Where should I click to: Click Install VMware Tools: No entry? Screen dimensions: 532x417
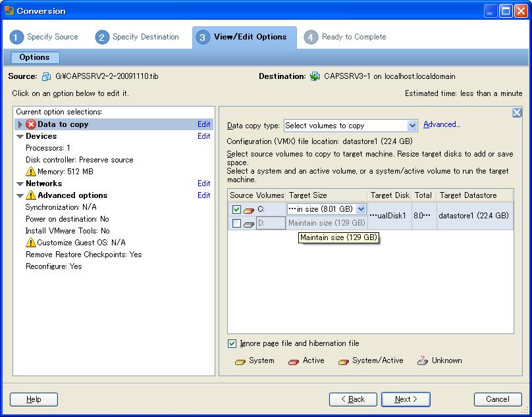tap(68, 231)
